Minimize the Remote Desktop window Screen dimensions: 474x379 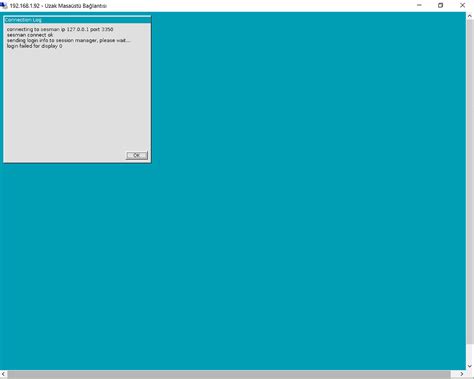click(419, 5)
